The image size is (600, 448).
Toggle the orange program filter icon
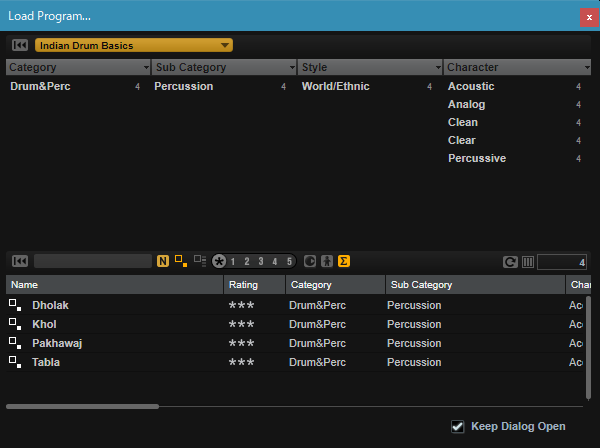(x=181, y=261)
